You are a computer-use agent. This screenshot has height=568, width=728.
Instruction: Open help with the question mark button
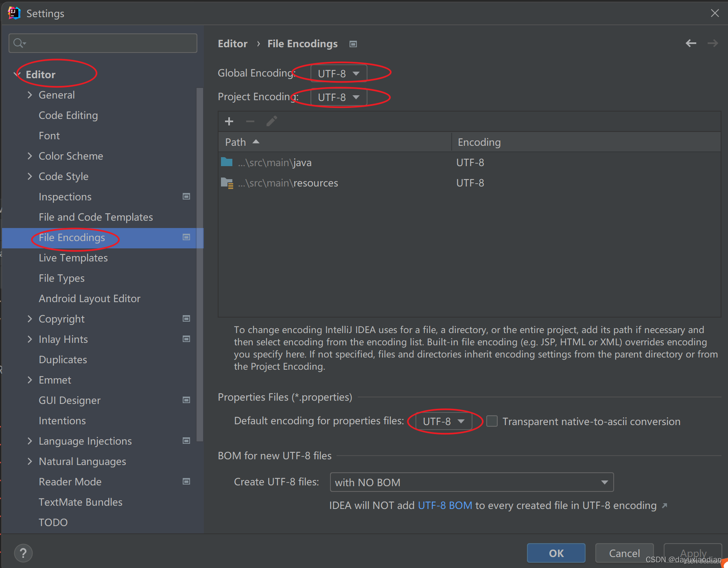coord(23,553)
